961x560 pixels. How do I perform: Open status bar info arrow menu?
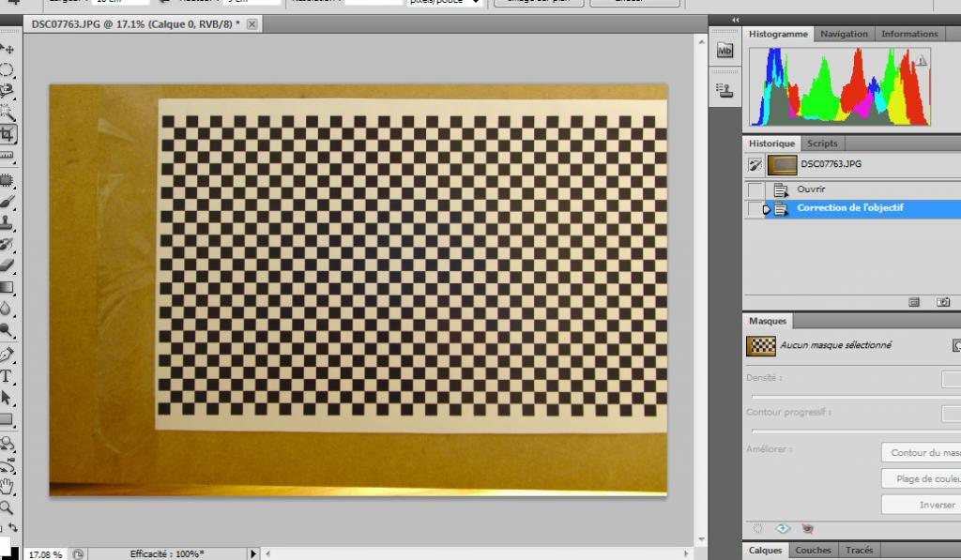[253, 553]
